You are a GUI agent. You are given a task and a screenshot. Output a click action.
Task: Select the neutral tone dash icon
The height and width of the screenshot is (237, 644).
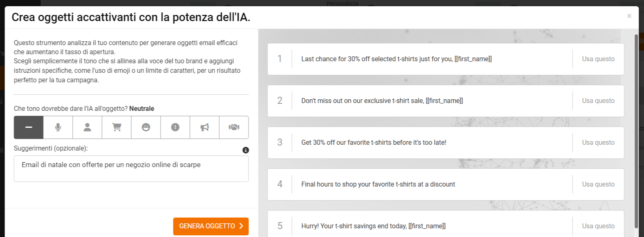(x=28, y=127)
